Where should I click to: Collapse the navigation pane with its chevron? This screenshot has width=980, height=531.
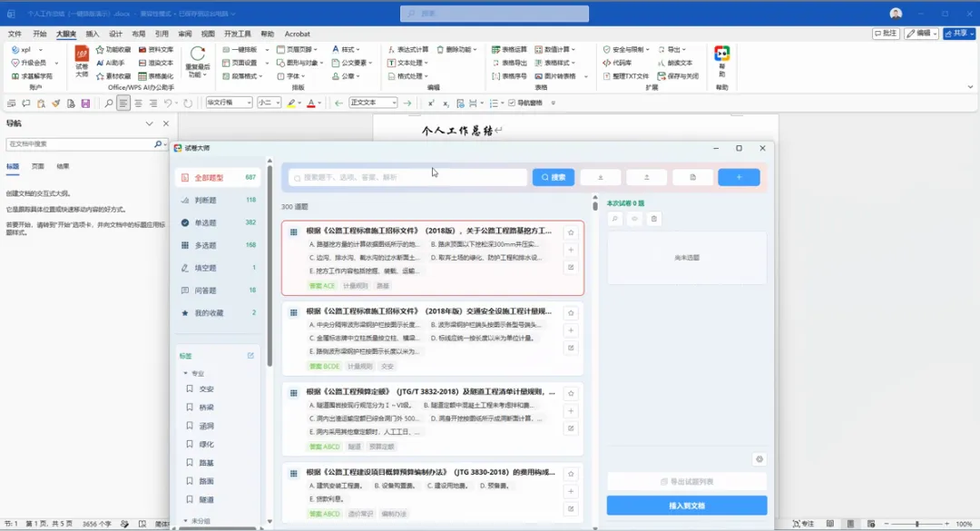pyautogui.click(x=150, y=123)
